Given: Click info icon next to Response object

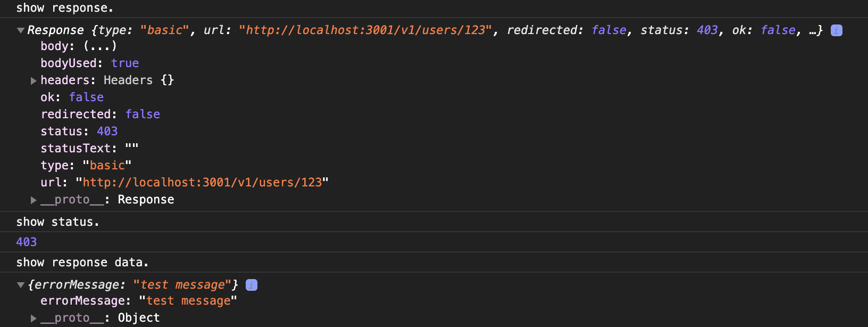Looking at the screenshot, I should coord(836,30).
